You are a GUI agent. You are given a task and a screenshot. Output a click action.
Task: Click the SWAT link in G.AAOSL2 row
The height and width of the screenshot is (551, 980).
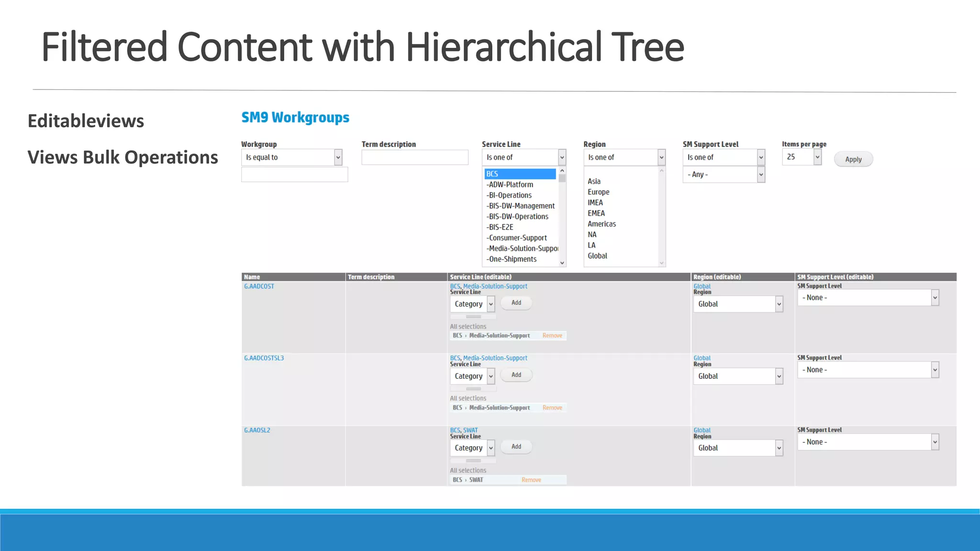click(x=470, y=430)
